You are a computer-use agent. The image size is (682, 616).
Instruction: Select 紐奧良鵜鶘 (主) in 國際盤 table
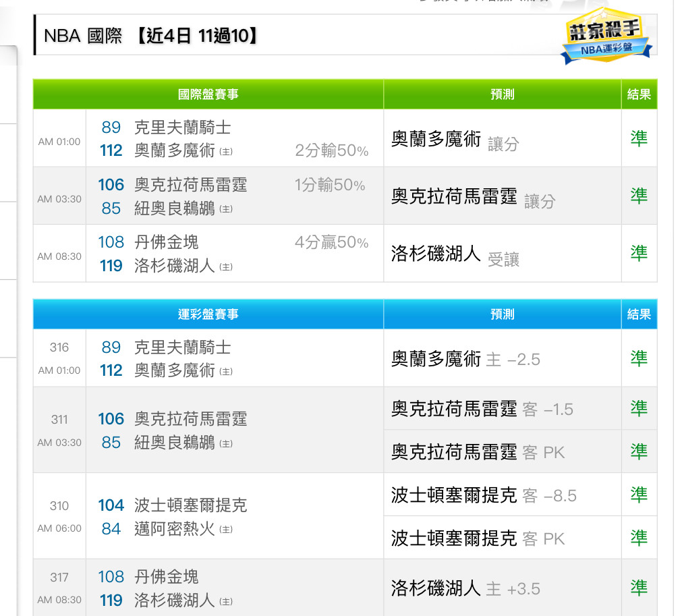click(x=183, y=208)
